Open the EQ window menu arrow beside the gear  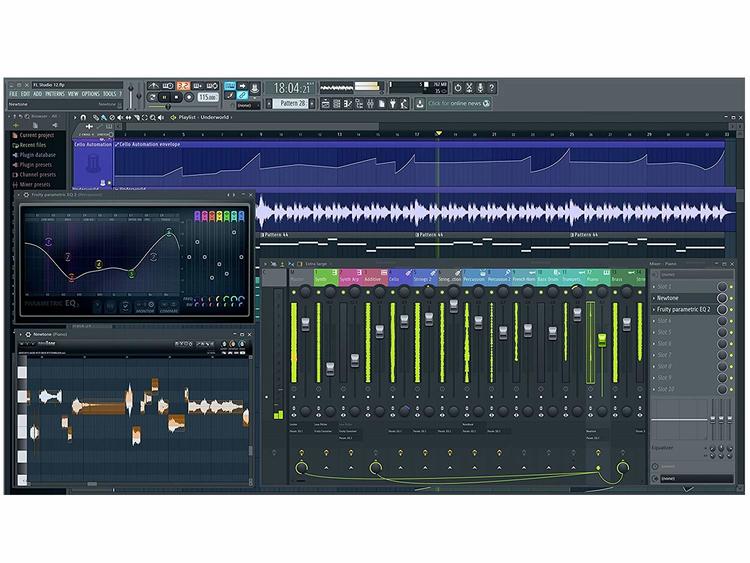coord(20,195)
